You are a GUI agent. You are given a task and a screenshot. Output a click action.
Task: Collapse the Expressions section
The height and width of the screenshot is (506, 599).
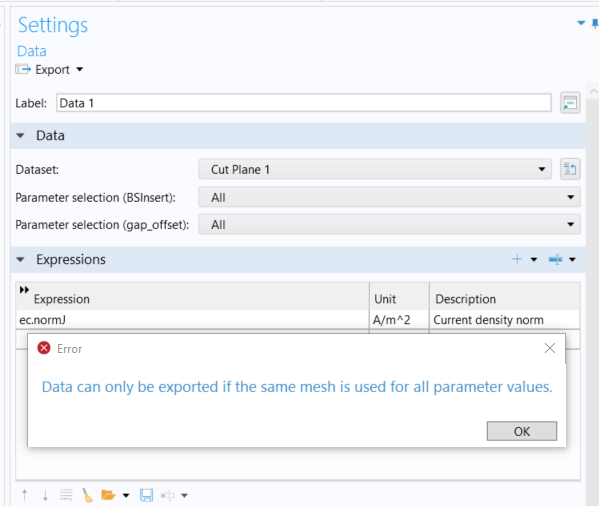click(x=21, y=260)
